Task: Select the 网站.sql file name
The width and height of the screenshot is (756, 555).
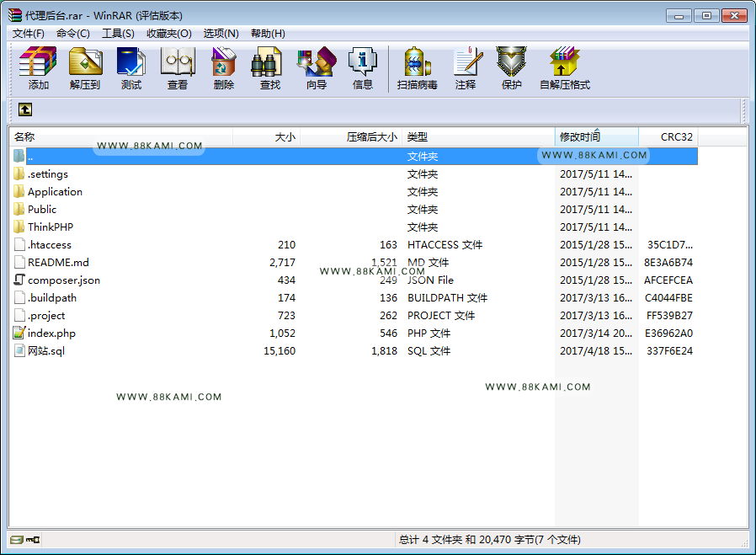Action: point(46,351)
